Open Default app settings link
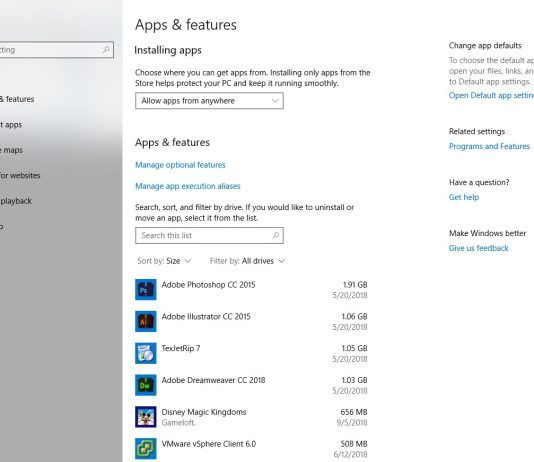 click(x=491, y=95)
